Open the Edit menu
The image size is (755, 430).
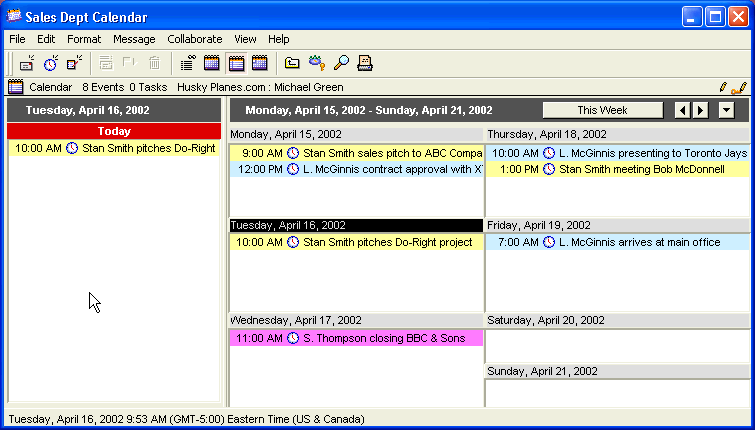[x=46, y=39]
